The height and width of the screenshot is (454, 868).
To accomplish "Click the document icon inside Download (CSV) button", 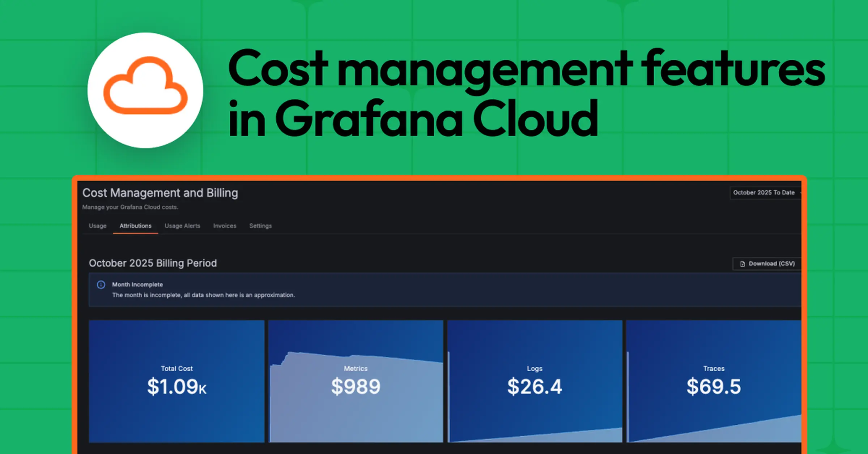I will click(x=742, y=264).
